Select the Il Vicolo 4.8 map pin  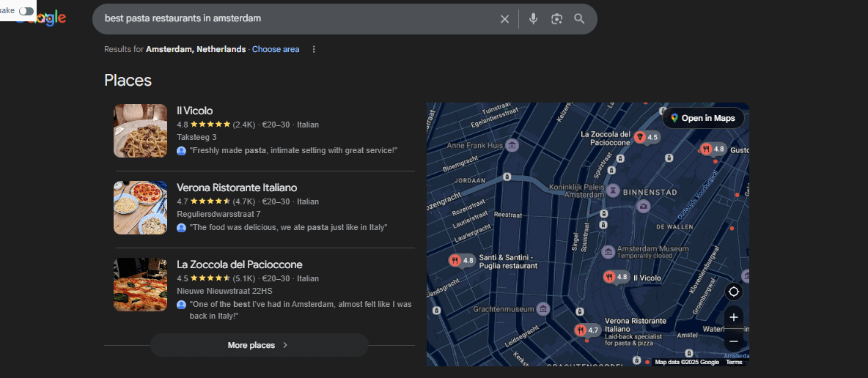(616, 278)
